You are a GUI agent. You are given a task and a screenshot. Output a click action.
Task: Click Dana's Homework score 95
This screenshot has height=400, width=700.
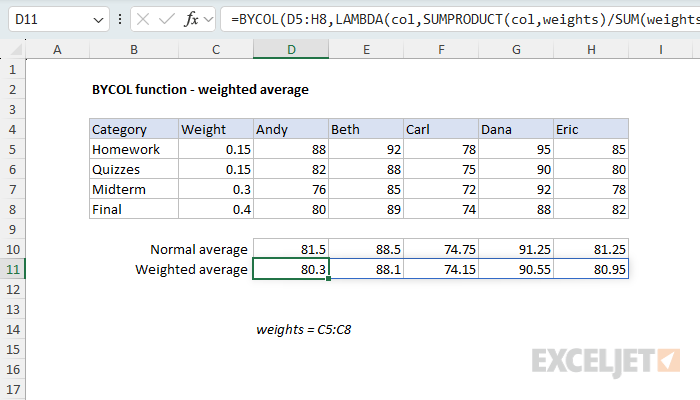click(x=516, y=150)
